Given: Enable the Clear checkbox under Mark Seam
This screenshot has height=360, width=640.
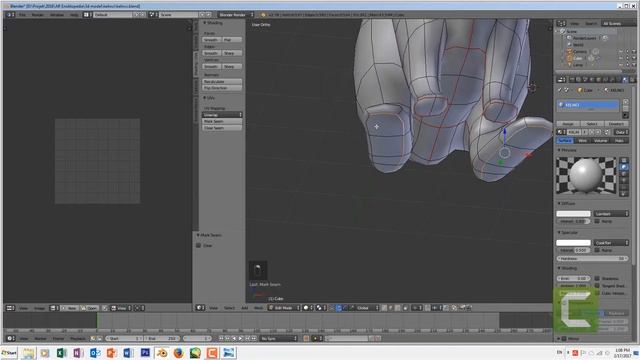Looking at the screenshot, I should 199,245.
